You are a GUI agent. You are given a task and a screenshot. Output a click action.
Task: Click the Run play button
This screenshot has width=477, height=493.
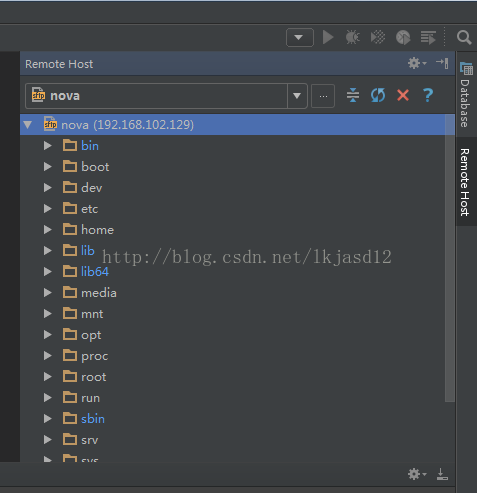pos(328,37)
